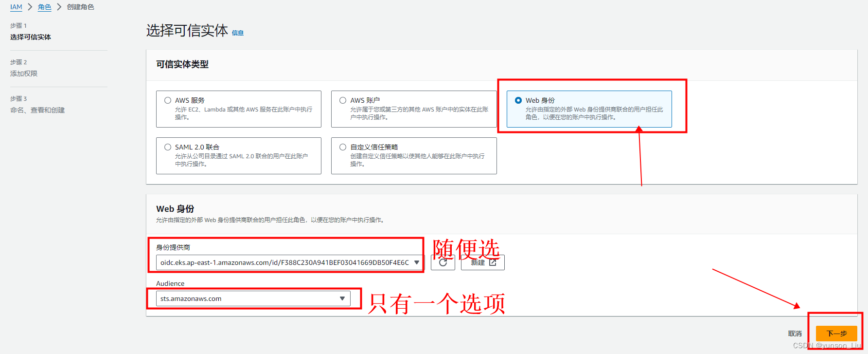Select the AWS 账户 radio option

343,100
